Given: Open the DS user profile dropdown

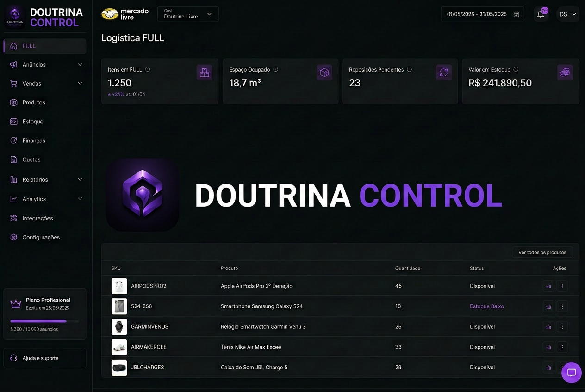Looking at the screenshot, I should (x=568, y=14).
